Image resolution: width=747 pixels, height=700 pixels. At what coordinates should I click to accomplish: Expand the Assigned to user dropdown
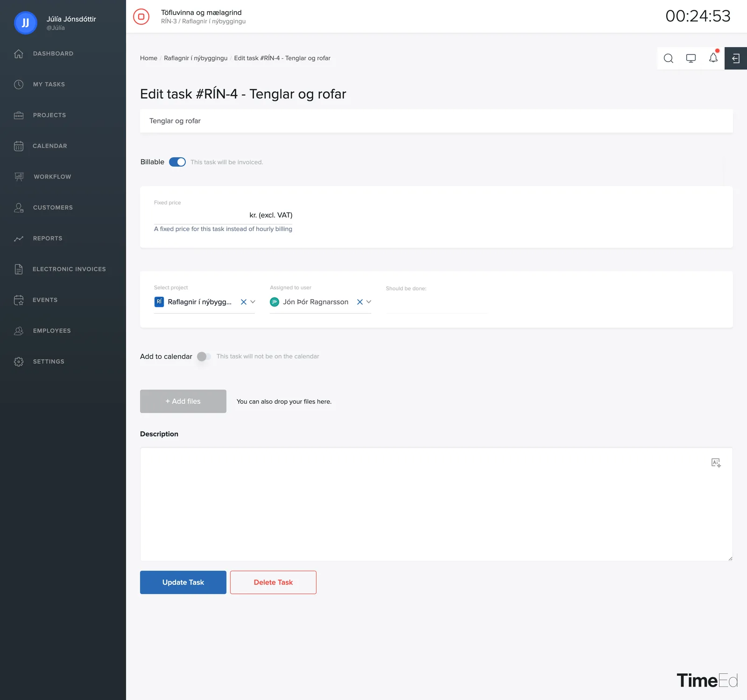click(369, 302)
